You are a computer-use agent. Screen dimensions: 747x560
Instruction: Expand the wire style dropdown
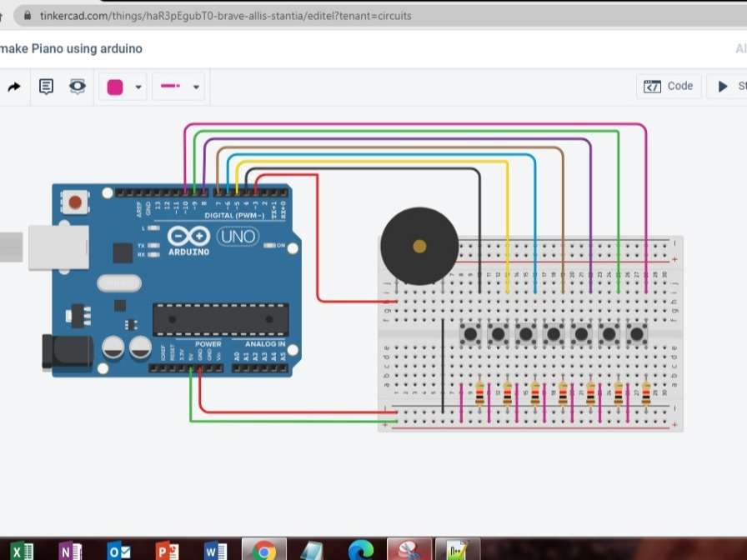[196, 86]
